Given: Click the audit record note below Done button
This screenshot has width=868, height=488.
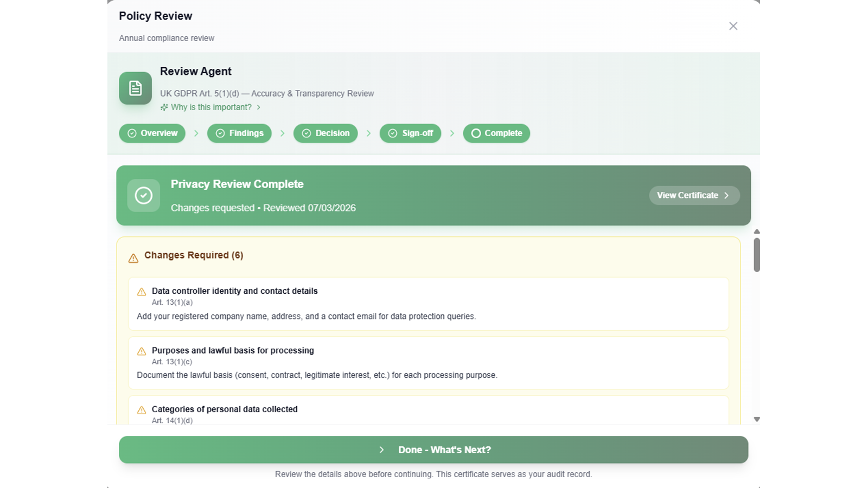Looking at the screenshot, I should (x=433, y=474).
